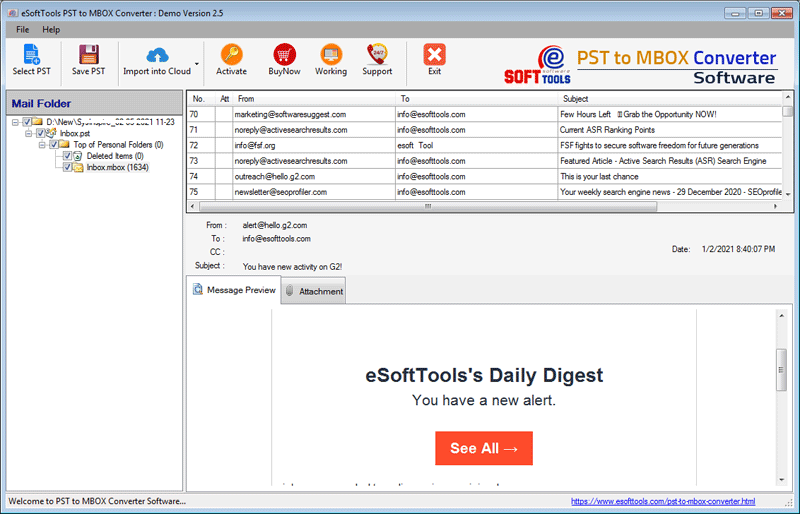Collapse the Inbox.pst tree node
This screenshot has width=800, height=514.
29,133
